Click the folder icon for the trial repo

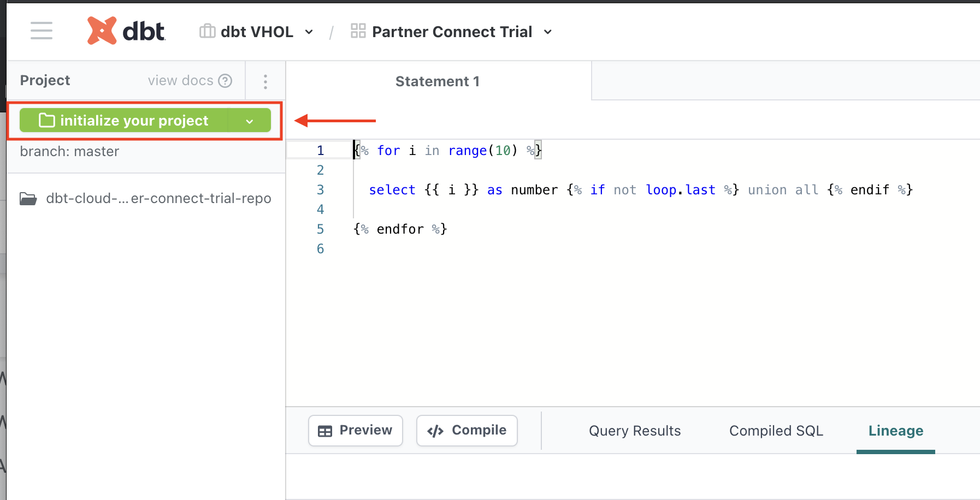click(x=28, y=199)
